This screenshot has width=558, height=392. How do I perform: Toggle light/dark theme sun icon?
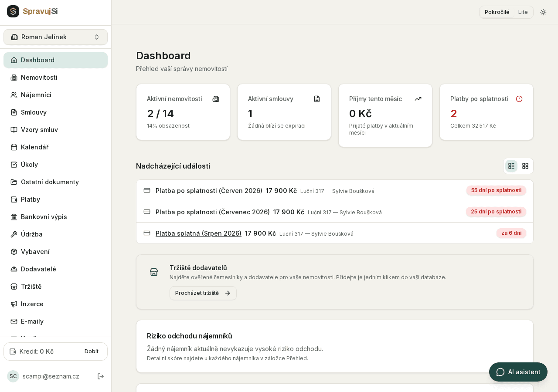click(543, 12)
